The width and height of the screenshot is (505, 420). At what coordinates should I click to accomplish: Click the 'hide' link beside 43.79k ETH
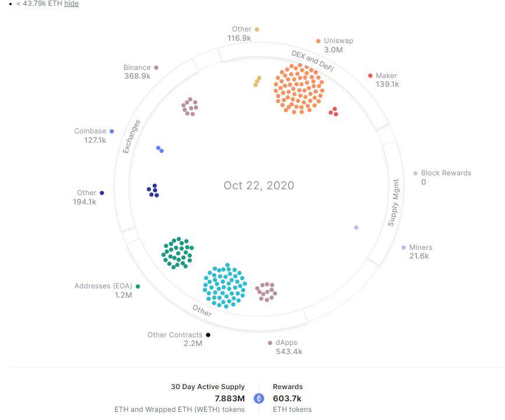pyautogui.click(x=71, y=3)
